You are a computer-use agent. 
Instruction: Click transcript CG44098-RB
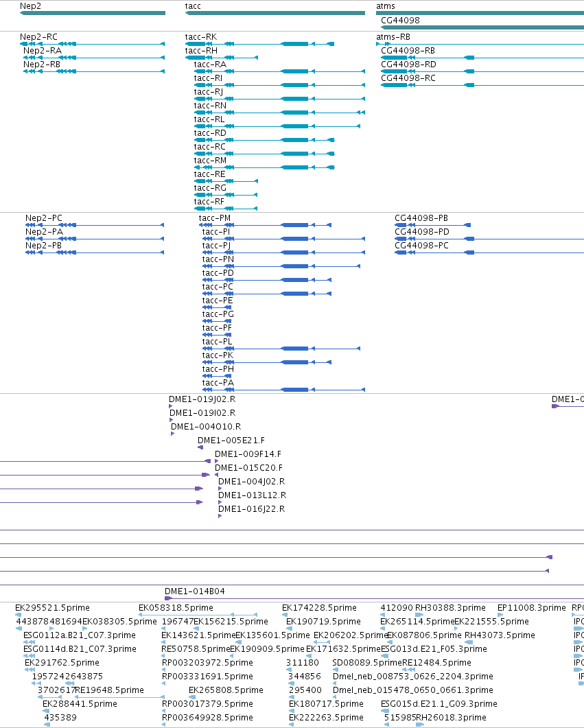point(408,50)
